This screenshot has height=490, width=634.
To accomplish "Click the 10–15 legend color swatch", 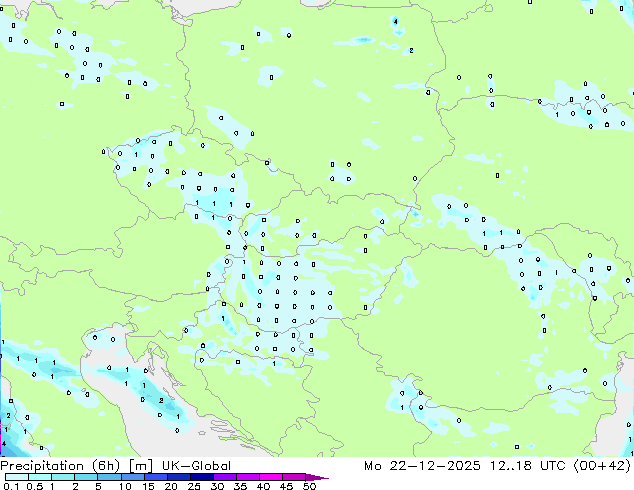I will pyautogui.click(x=132, y=477).
